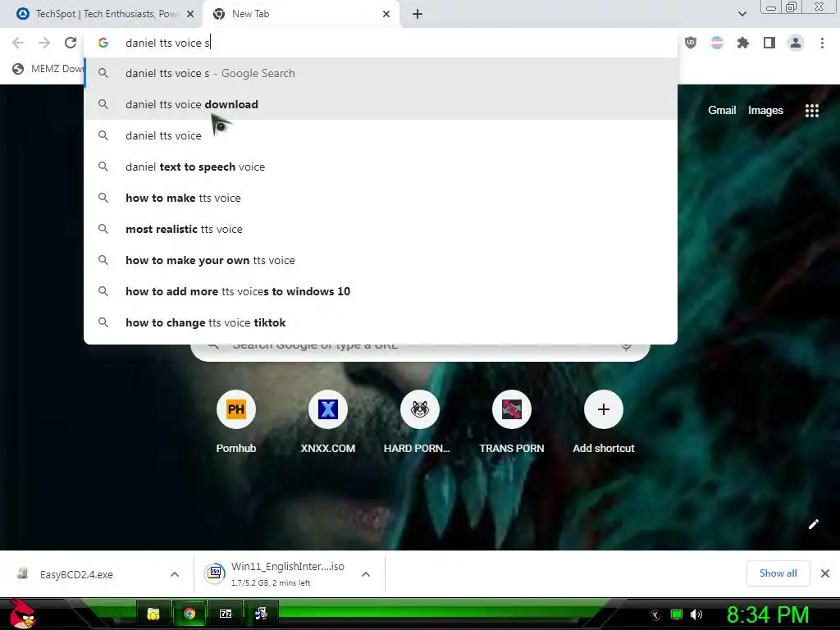Click the Google G icon in address bar
840x630 pixels.
pos(103,43)
